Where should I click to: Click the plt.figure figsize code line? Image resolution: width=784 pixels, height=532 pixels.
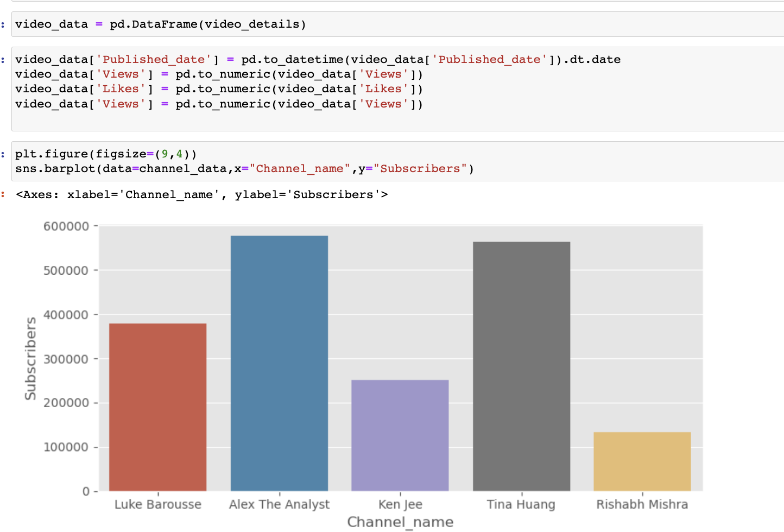tap(106, 154)
